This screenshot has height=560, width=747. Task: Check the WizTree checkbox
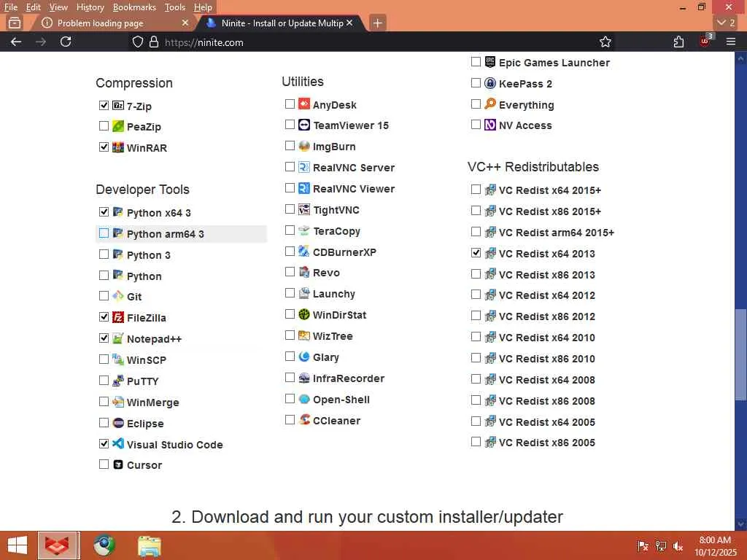point(290,335)
